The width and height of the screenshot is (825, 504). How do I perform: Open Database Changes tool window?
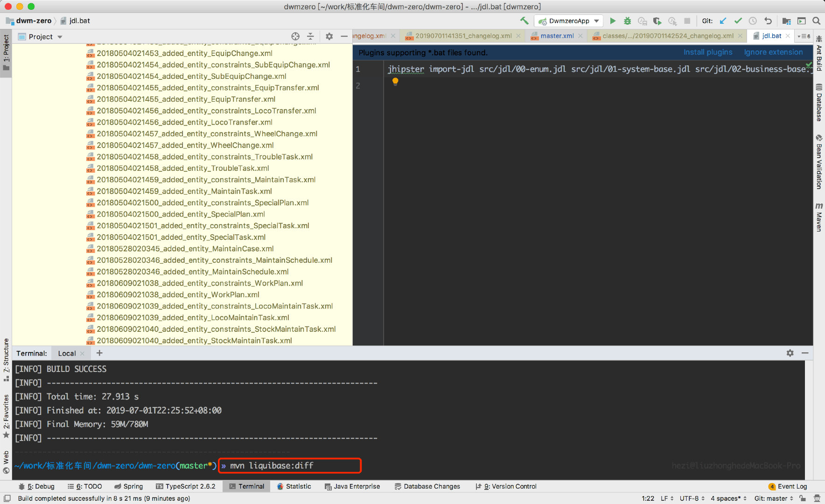427,486
